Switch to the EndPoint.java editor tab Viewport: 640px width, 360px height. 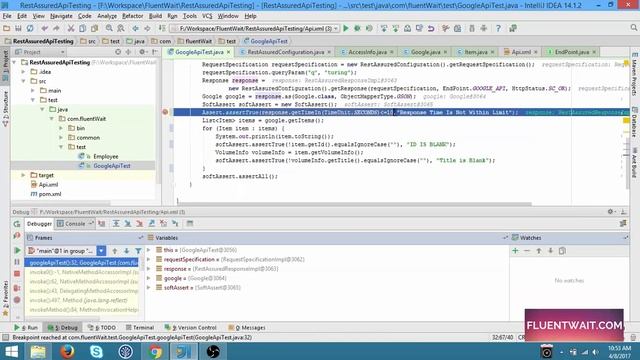point(571,52)
